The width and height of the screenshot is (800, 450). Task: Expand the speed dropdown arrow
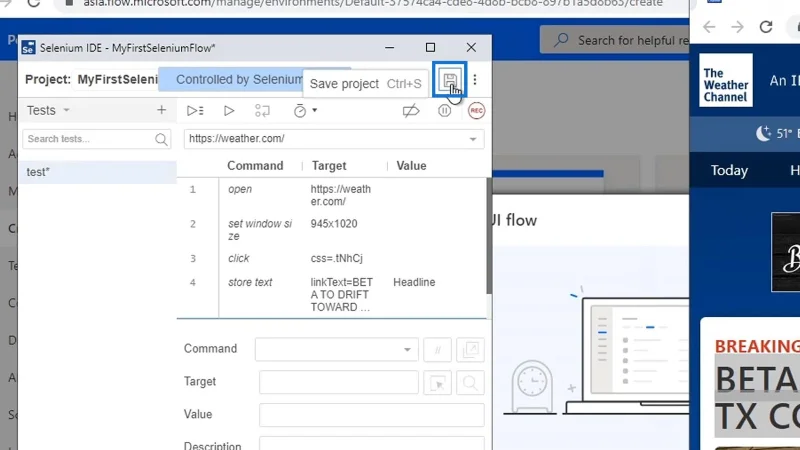tap(315, 110)
